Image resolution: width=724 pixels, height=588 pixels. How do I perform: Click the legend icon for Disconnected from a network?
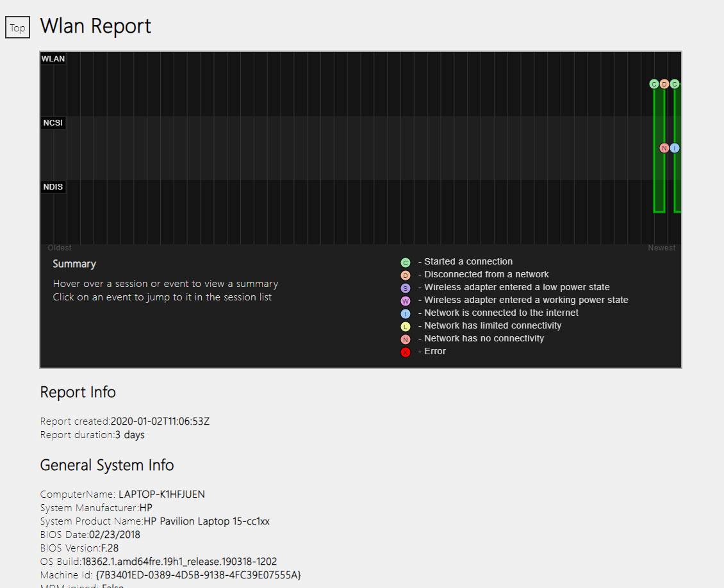405,275
